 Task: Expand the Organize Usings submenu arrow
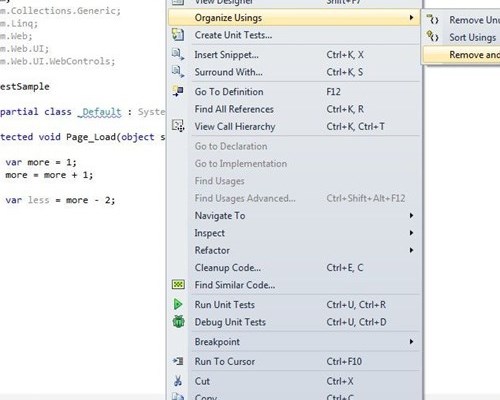point(411,17)
